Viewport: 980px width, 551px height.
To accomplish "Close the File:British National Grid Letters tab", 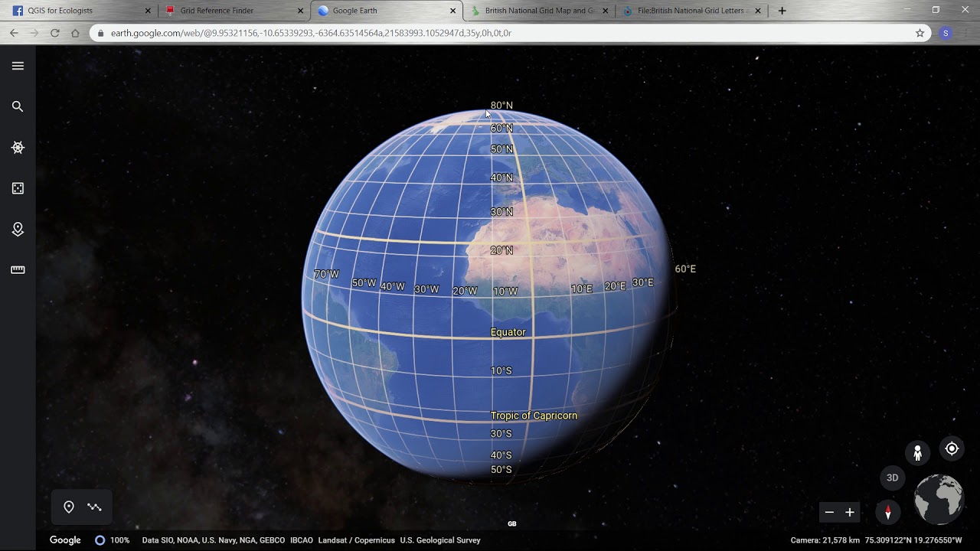I will coord(758,11).
